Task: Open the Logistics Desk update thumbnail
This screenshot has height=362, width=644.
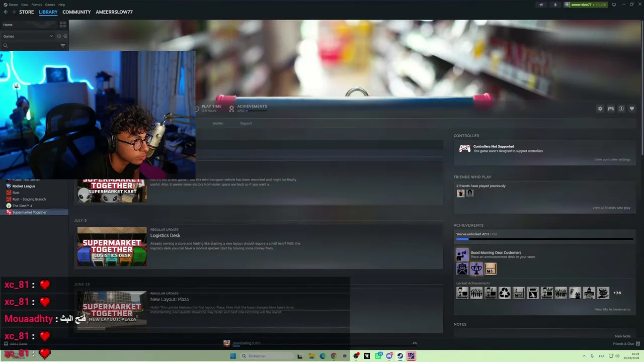Action: (112, 246)
